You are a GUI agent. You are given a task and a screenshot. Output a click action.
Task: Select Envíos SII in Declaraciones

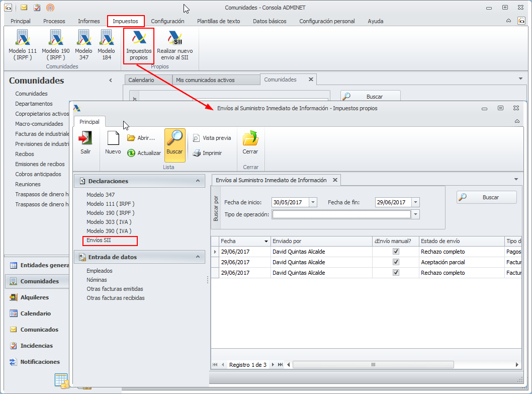pyautogui.click(x=99, y=240)
